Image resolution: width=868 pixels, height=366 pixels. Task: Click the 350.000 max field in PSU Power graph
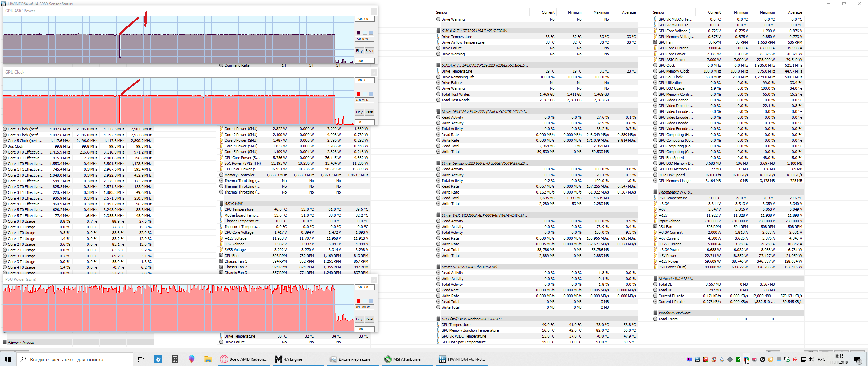click(x=364, y=287)
